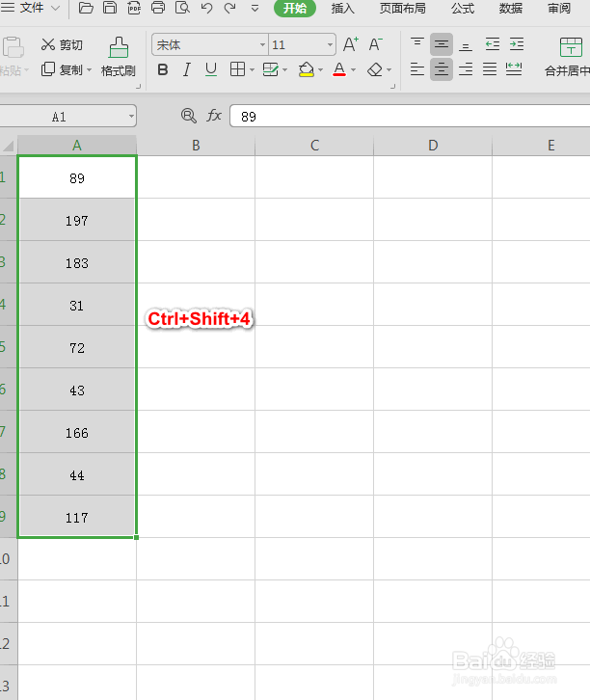This screenshot has width=590, height=700.
Task: Set bottom vertical alignment
Action: pos(466,44)
